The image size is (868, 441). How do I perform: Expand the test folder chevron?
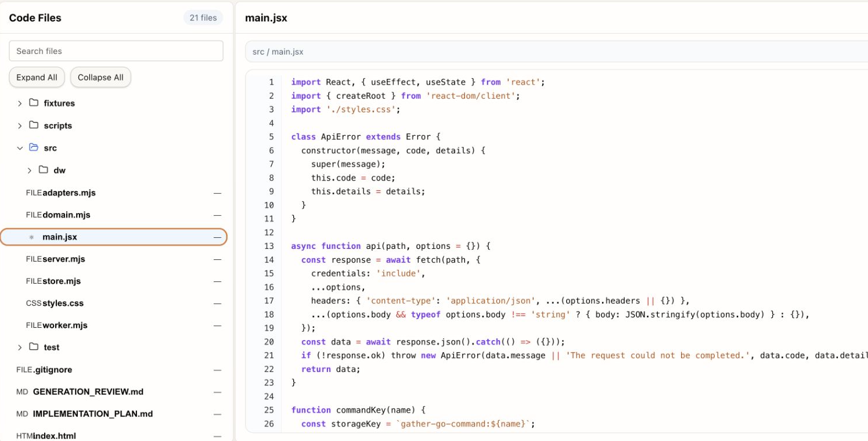20,348
